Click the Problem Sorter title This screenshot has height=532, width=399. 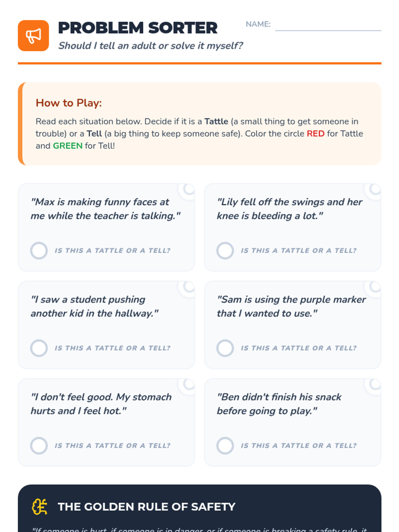(138, 28)
